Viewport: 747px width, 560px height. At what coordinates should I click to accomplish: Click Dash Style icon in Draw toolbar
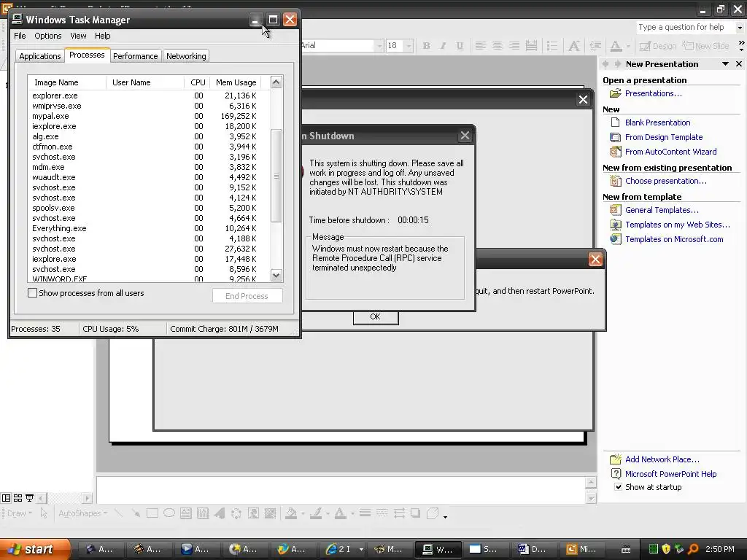[x=382, y=513]
